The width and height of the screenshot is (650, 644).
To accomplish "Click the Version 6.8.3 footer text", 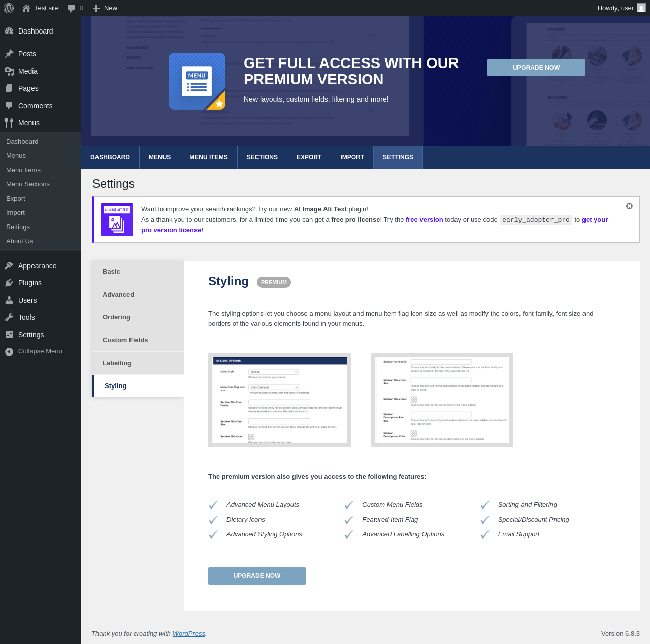I will (x=621, y=634).
